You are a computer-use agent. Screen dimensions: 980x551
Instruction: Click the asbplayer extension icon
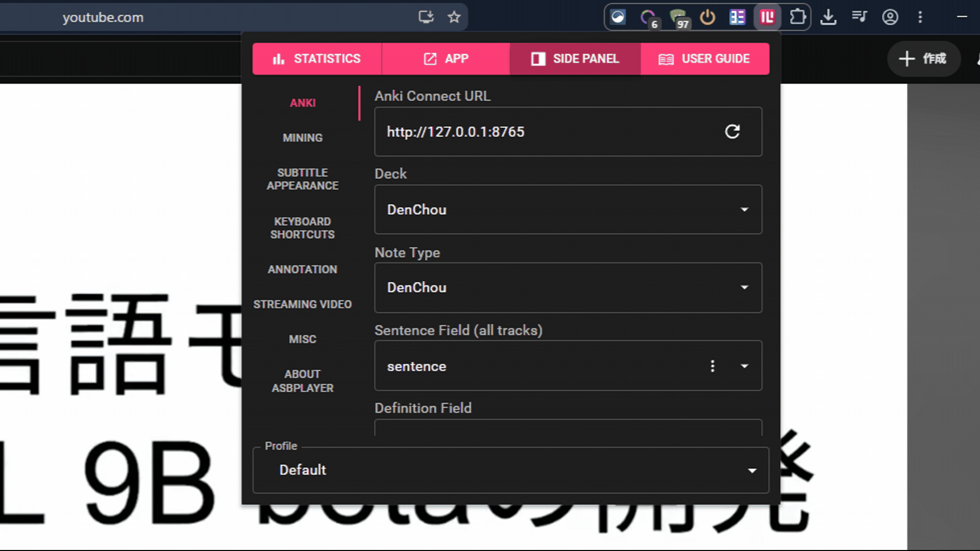coord(767,17)
